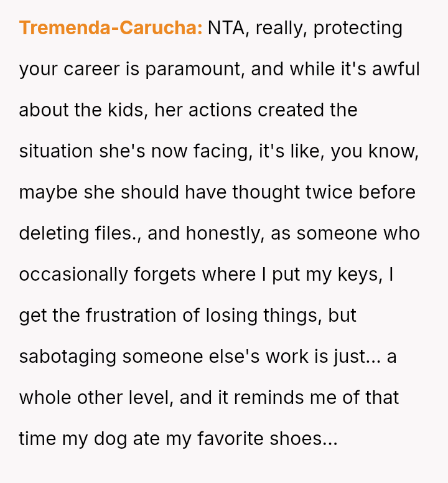Click the word "paramount" in the comment
448x483 pixels.
tap(195, 69)
